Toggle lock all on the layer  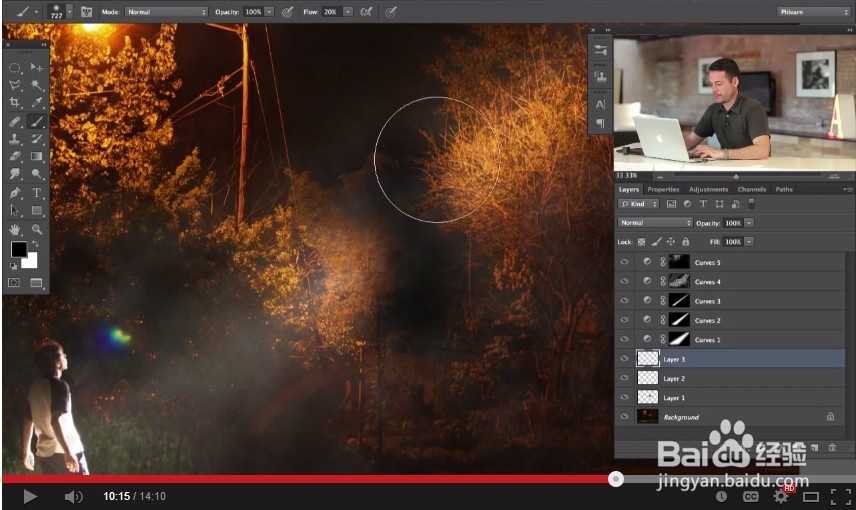pyautogui.click(x=686, y=241)
